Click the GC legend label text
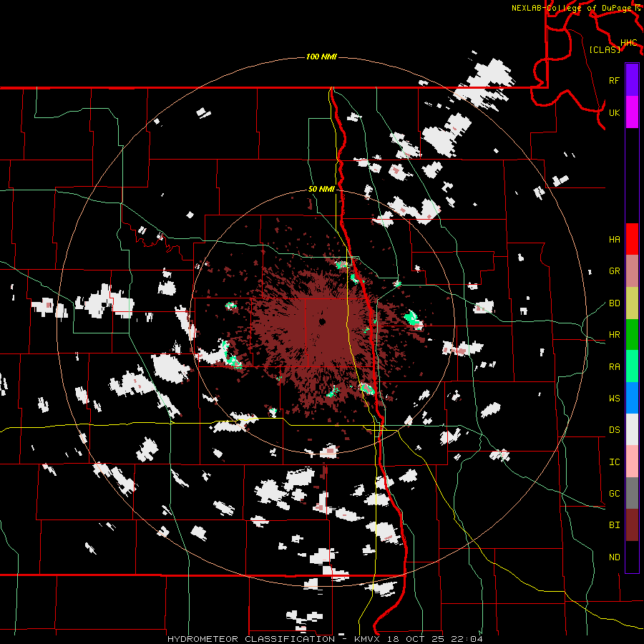Image resolution: width=644 pixels, height=644 pixels. tap(614, 494)
